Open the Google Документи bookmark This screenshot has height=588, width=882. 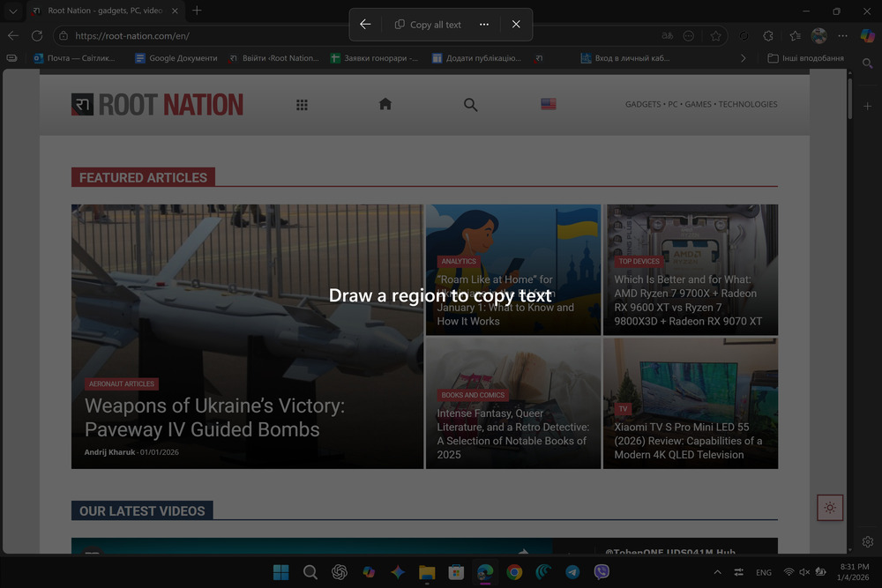coord(176,58)
